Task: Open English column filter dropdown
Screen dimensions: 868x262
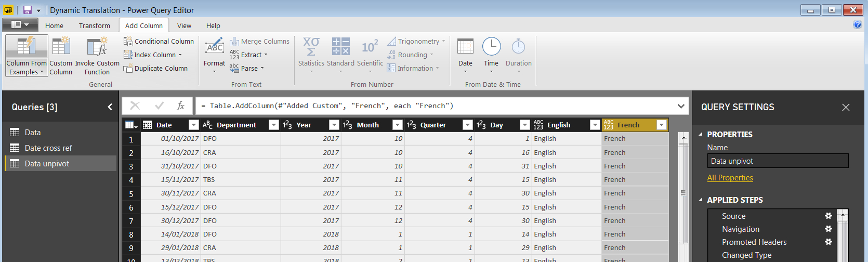Action: (595, 125)
